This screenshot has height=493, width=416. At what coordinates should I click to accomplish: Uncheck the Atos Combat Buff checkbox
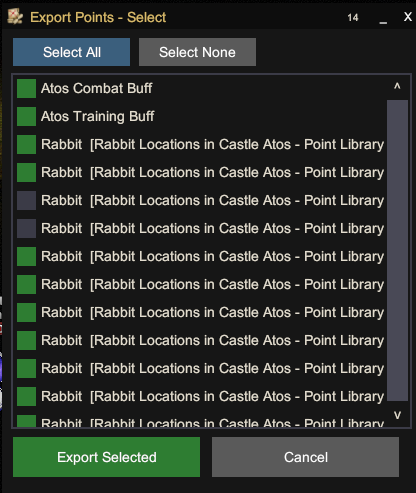(26, 88)
